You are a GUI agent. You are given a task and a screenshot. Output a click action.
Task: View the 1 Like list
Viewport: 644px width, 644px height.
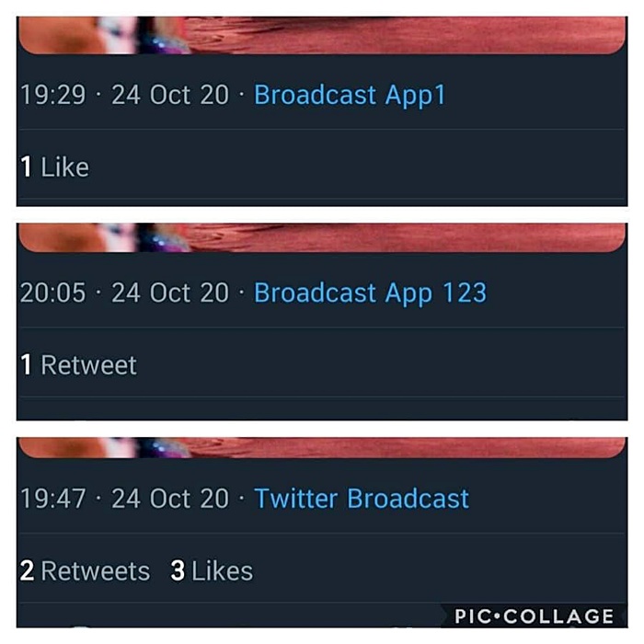pyautogui.click(x=54, y=167)
